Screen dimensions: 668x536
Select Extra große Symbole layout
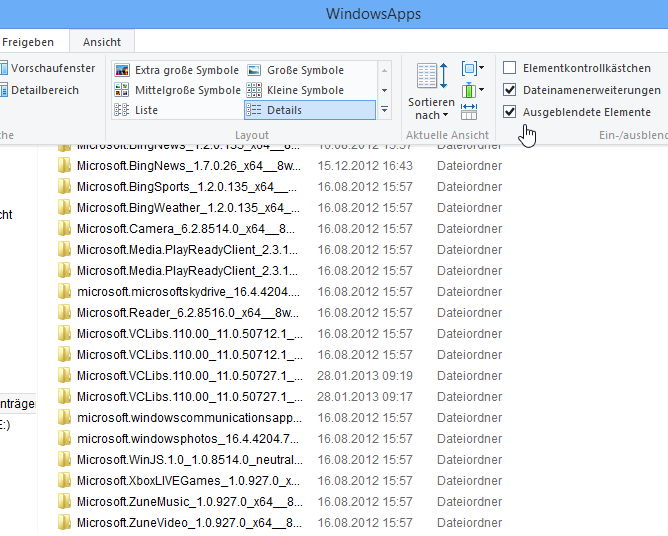[x=177, y=70]
